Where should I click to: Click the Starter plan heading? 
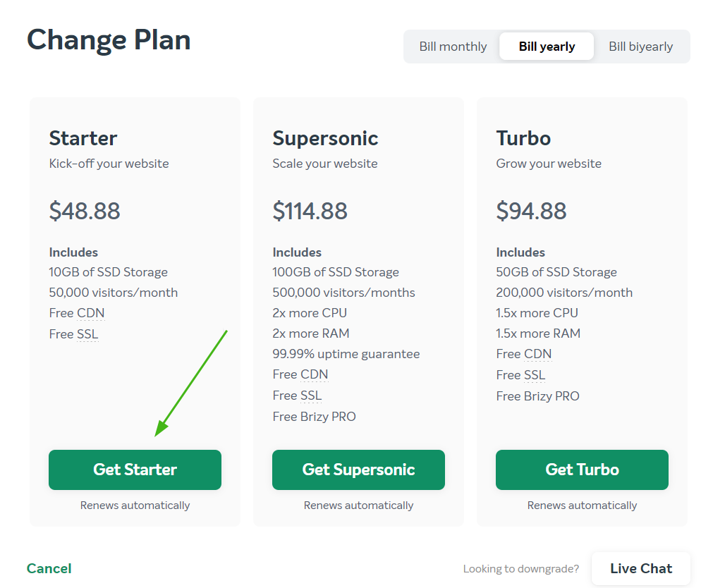[x=83, y=138]
